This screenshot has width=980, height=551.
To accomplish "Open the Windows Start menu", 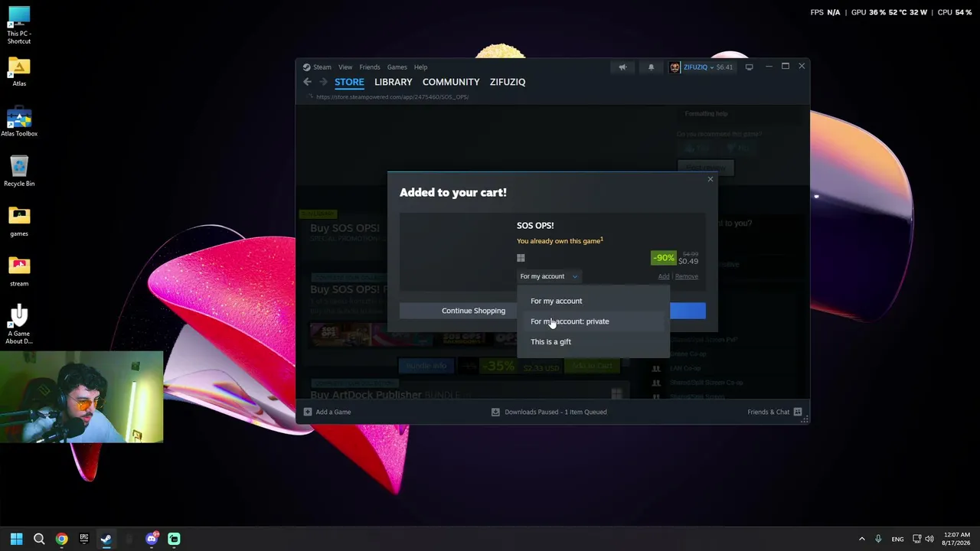I will coord(16,539).
